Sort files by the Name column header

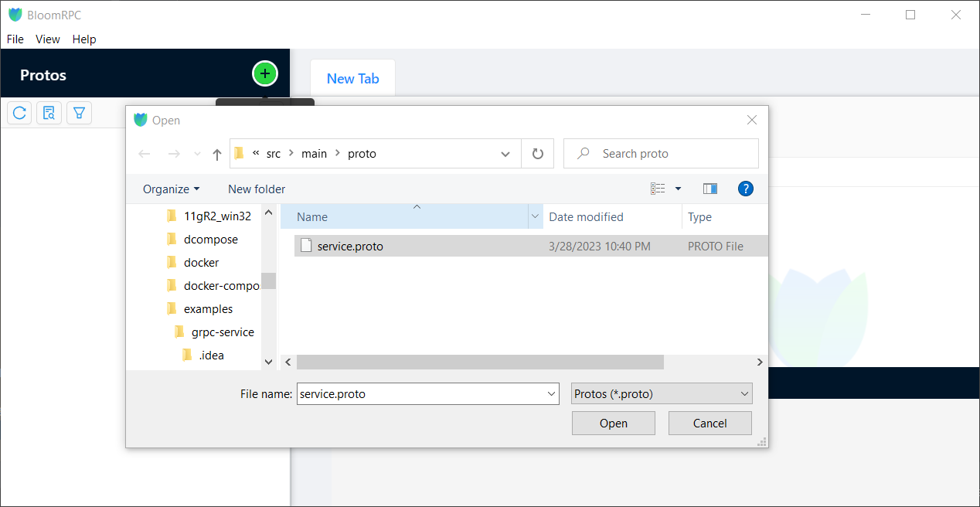(x=404, y=217)
